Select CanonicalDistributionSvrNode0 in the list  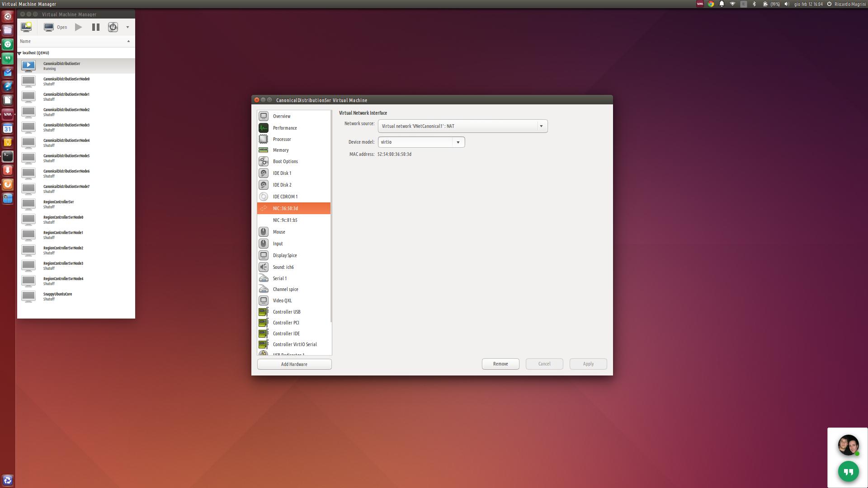76,81
